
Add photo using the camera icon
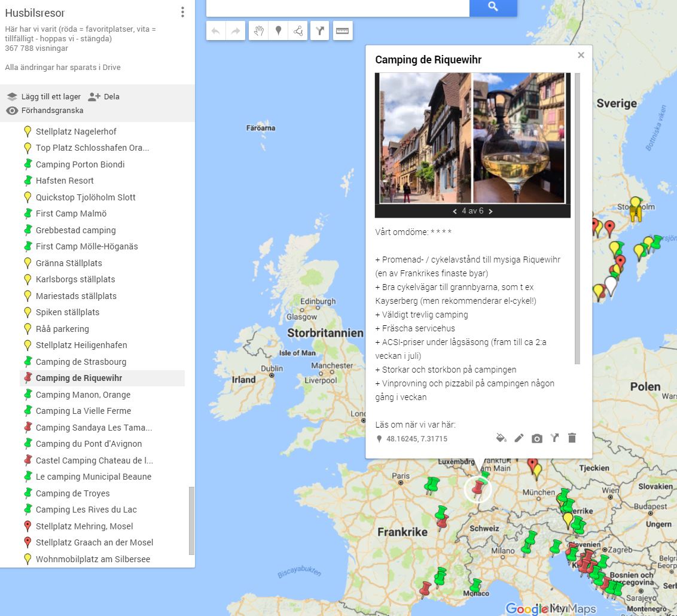click(x=537, y=438)
